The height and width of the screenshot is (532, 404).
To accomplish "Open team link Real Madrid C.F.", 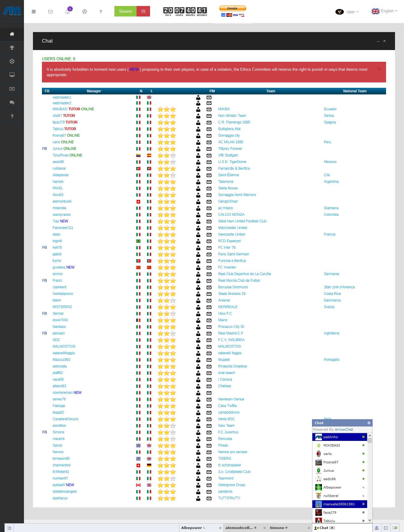I will [x=231, y=333].
